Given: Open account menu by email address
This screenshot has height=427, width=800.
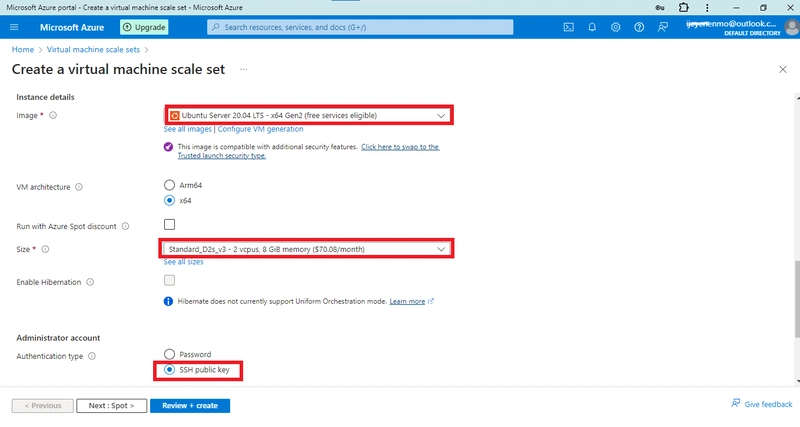Looking at the screenshot, I should coord(733,24).
